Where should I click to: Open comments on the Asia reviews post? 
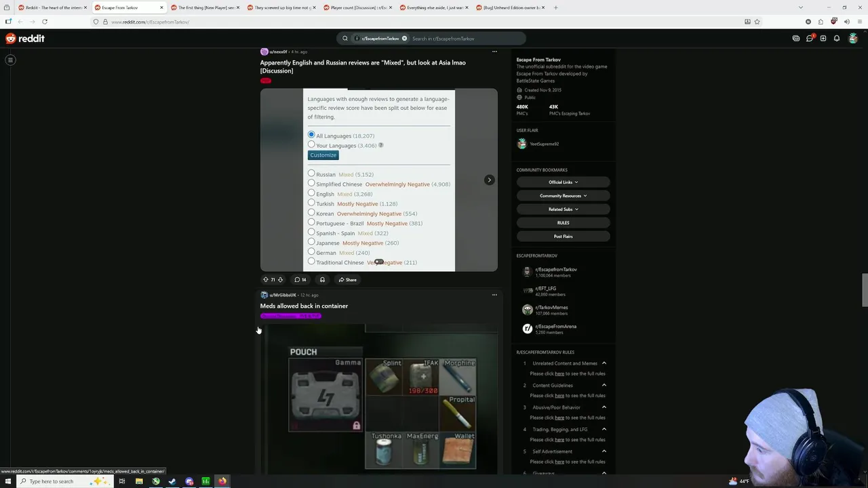point(300,279)
